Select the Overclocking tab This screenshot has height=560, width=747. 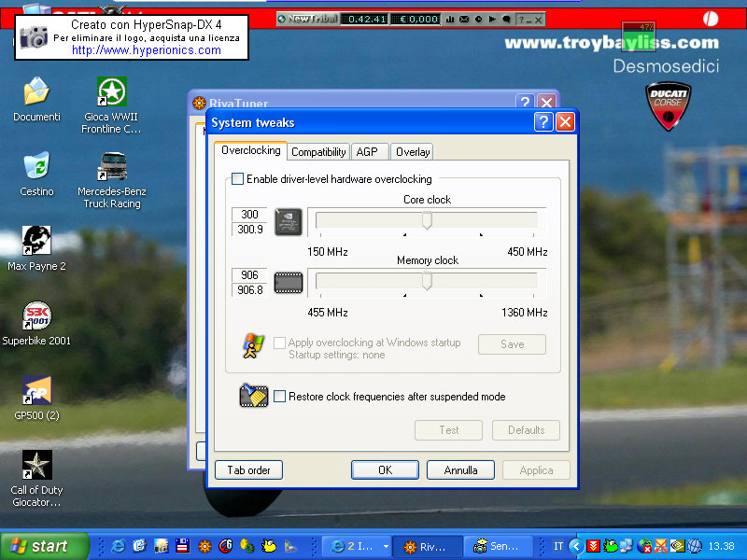(x=250, y=150)
